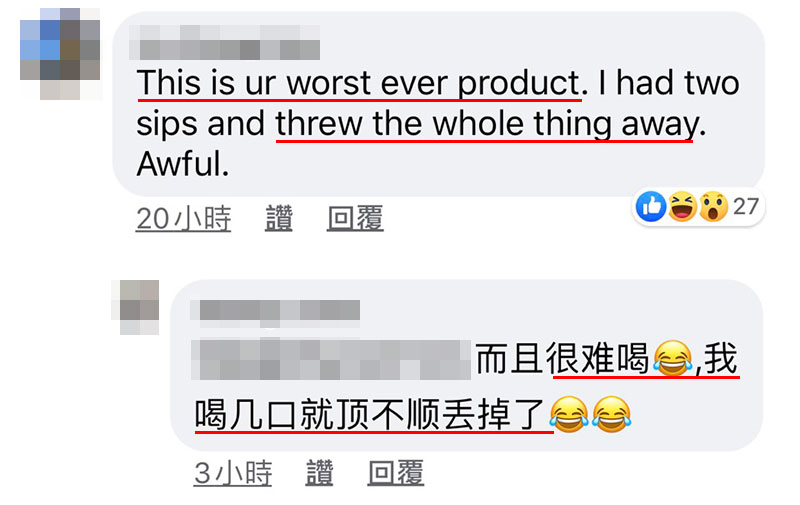Click the blurred tagged name before 而且
Screen dimensions: 800x505
coord(331,360)
